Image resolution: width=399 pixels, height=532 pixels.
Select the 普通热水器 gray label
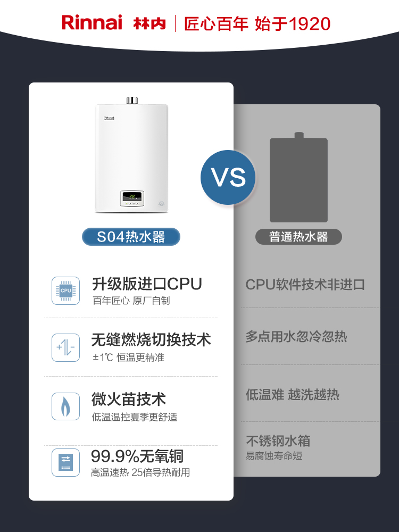click(298, 237)
